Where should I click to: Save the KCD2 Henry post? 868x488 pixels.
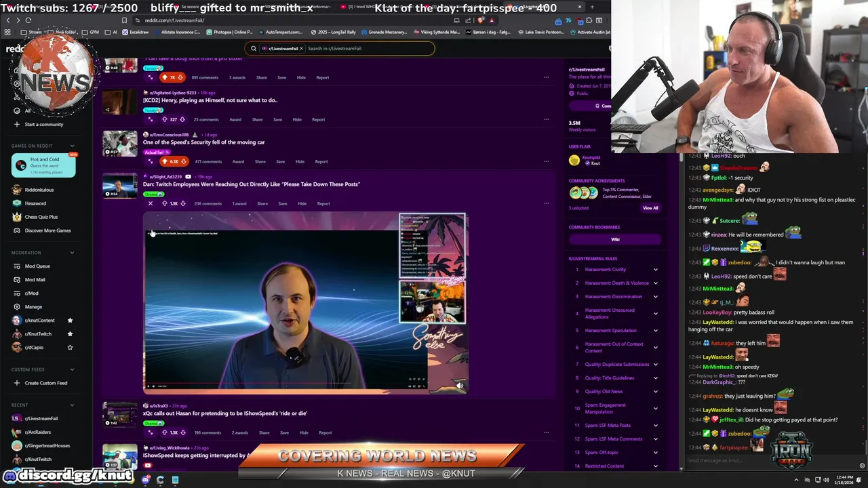[x=277, y=119]
